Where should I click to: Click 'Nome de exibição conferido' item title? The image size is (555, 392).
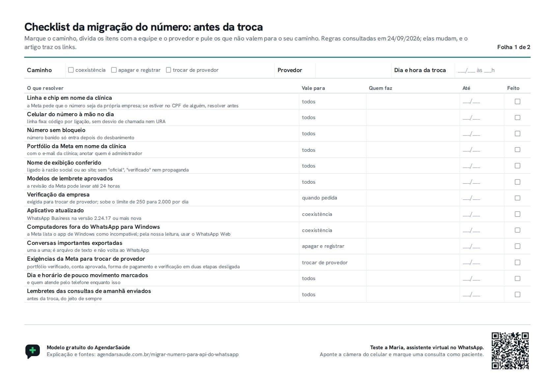click(64, 162)
